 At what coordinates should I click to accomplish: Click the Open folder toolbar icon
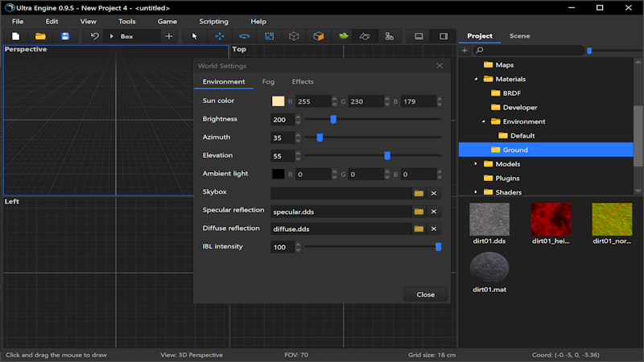[x=40, y=36]
